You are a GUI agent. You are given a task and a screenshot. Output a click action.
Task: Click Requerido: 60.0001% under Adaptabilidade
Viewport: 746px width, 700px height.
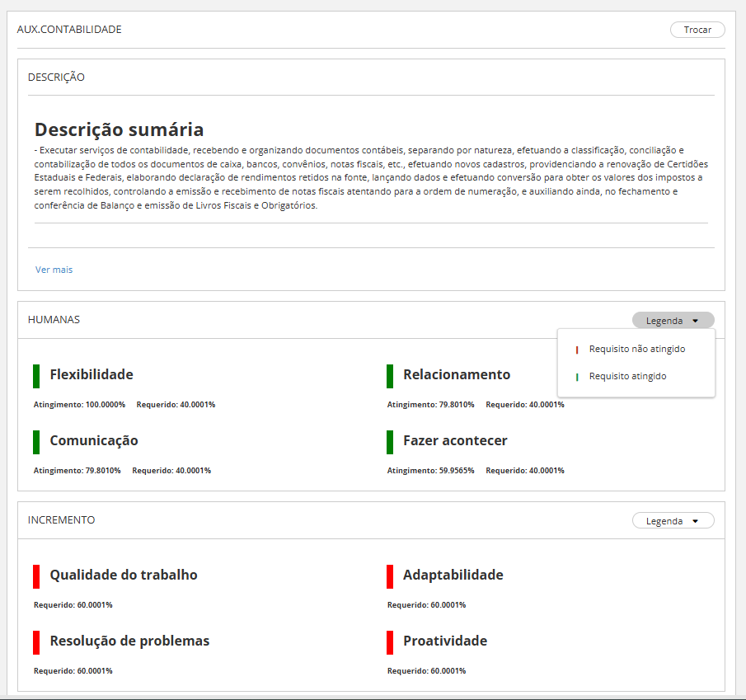click(426, 605)
